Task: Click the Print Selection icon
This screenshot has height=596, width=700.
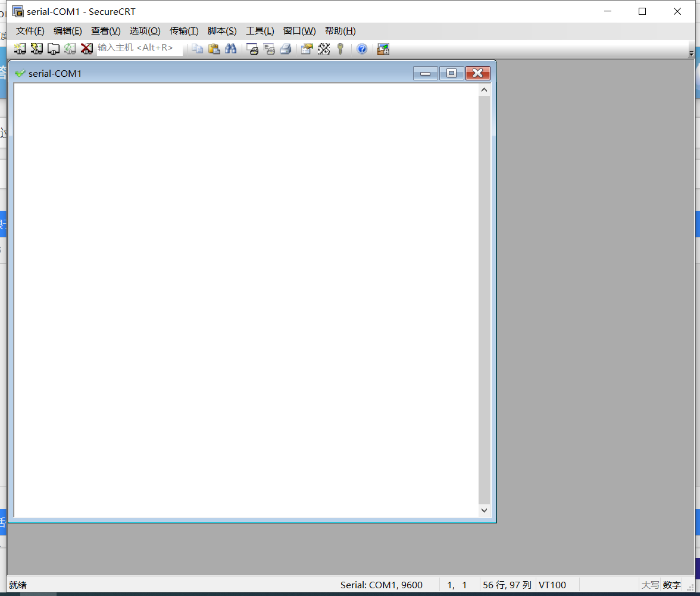Action: tap(269, 49)
